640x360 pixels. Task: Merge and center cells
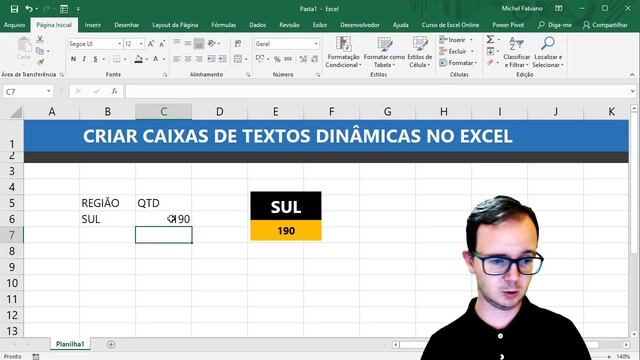click(238, 59)
